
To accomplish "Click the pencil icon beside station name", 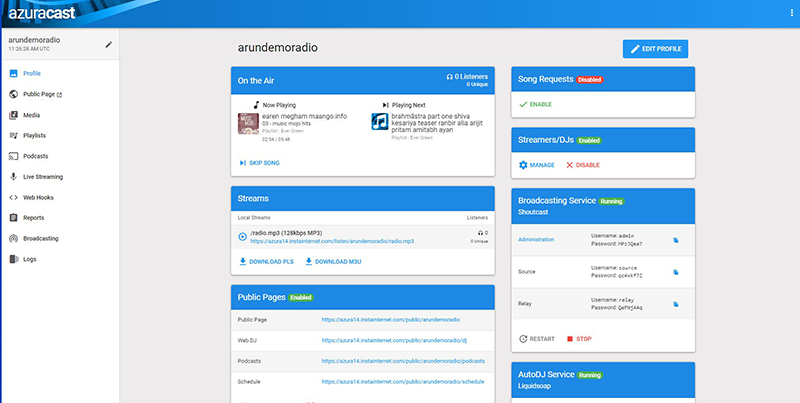I will pyautogui.click(x=109, y=44).
